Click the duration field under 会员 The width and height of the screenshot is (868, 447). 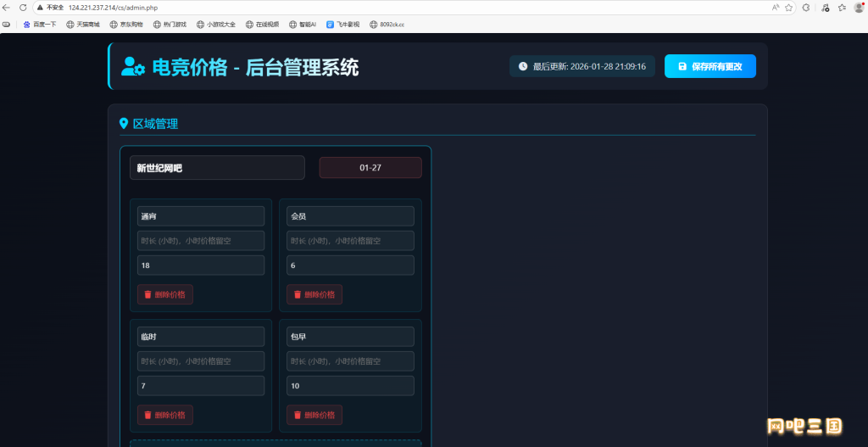pyautogui.click(x=350, y=241)
